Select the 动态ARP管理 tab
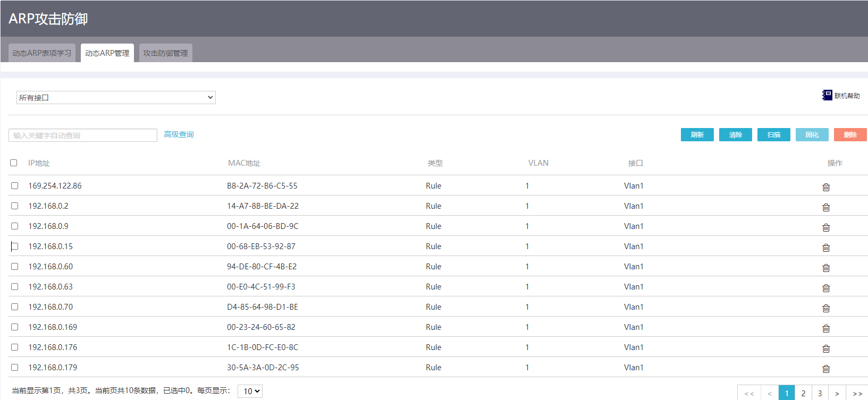 click(107, 53)
